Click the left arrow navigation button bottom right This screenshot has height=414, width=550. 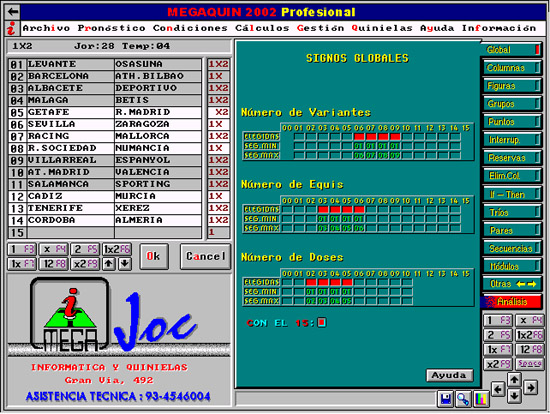tap(498, 389)
